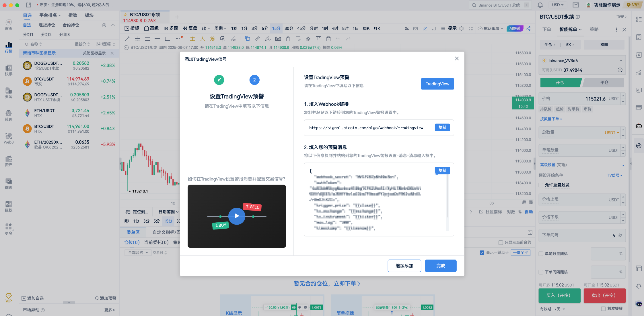Click 关闭图标显示 link
Screen dimensions: 644x316
[94, 53]
